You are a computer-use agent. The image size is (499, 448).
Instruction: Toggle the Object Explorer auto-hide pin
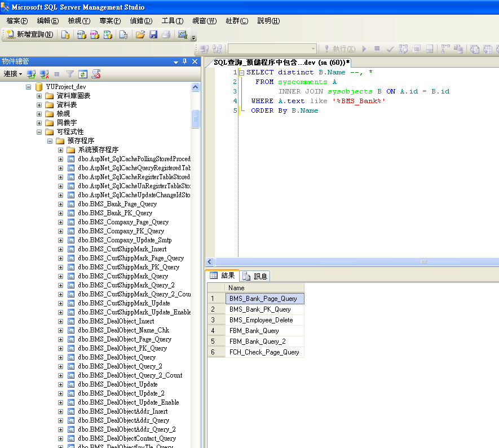pyautogui.click(x=184, y=61)
